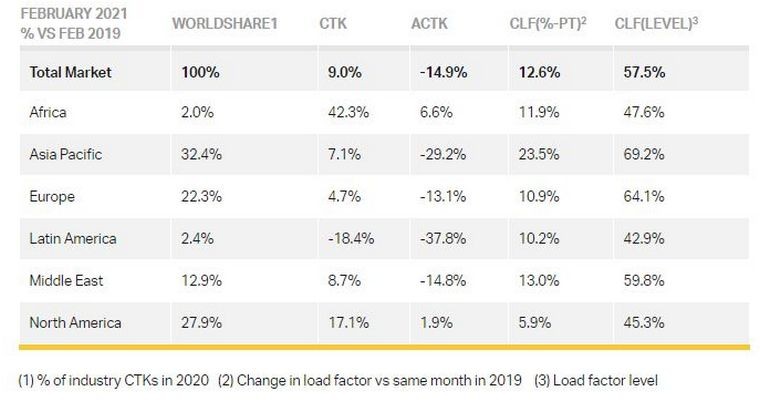Click the Europe row label

tap(50, 196)
